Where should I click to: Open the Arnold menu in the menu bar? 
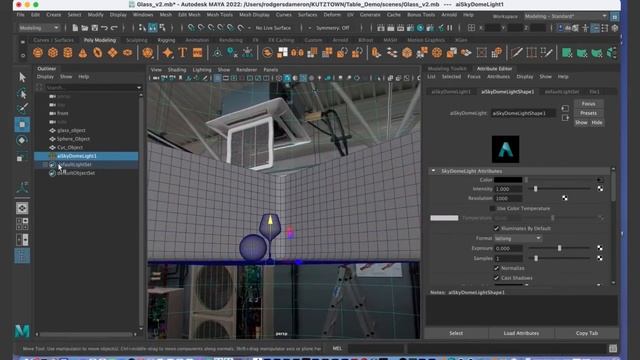pyautogui.click(x=449, y=15)
